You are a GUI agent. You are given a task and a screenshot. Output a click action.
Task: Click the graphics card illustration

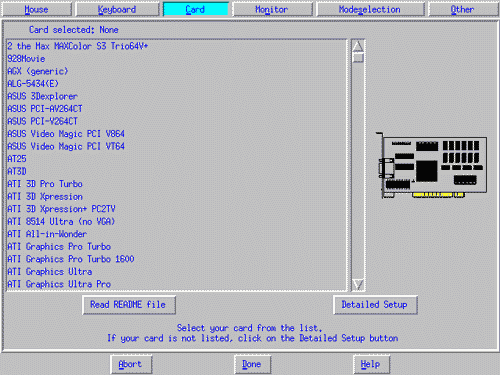(432, 165)
